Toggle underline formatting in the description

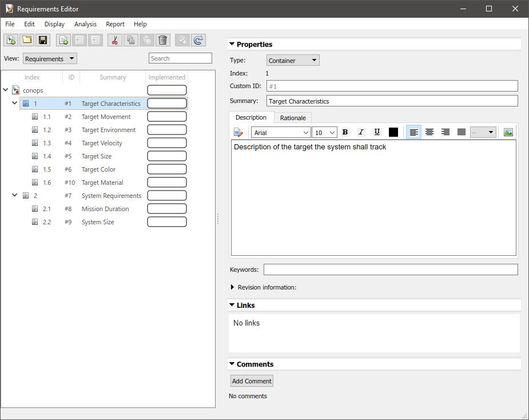(377, 132)
